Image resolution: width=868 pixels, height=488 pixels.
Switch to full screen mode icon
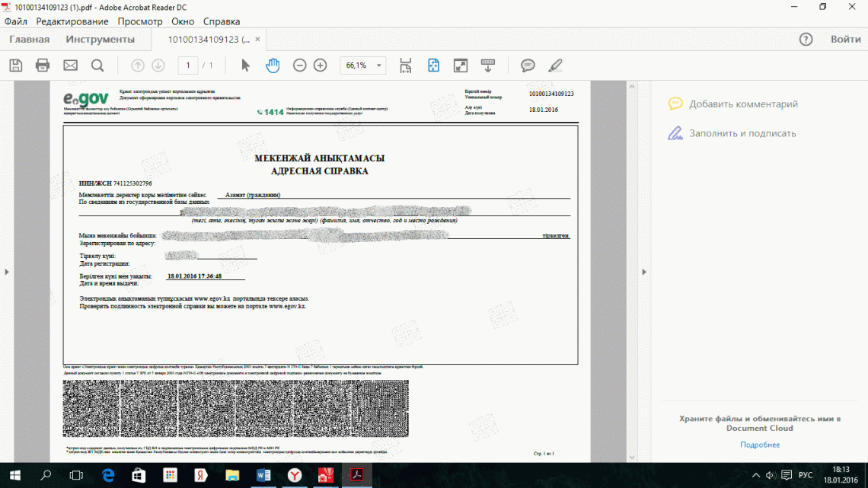461,65
